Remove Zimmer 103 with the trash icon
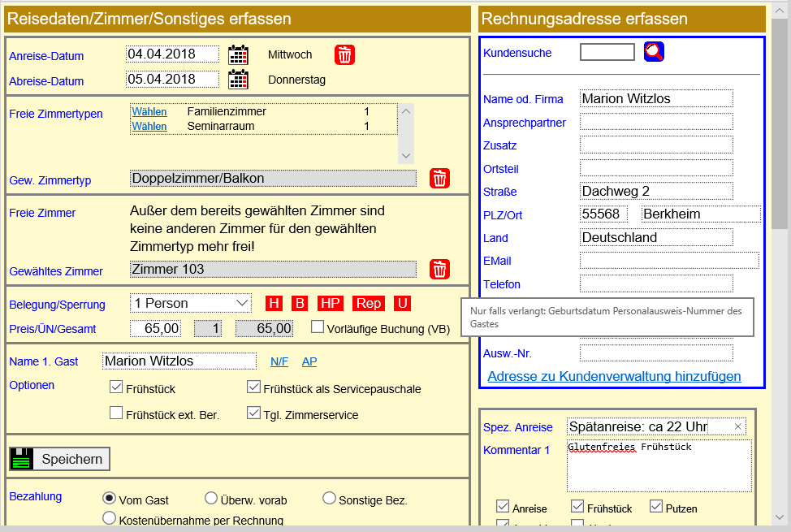 point(439,270)
